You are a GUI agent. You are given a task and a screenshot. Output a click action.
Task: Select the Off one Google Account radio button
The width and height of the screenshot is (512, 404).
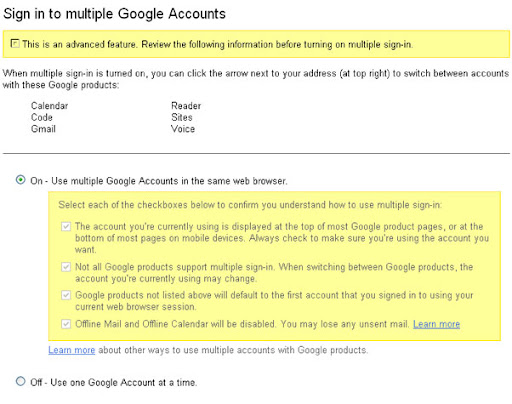21,381
